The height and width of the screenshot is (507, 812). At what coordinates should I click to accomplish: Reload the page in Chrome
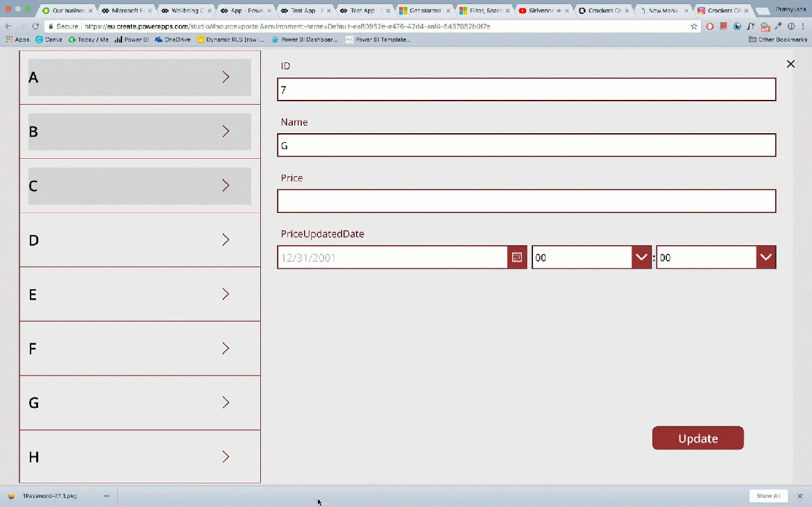(x=35, y=26)
